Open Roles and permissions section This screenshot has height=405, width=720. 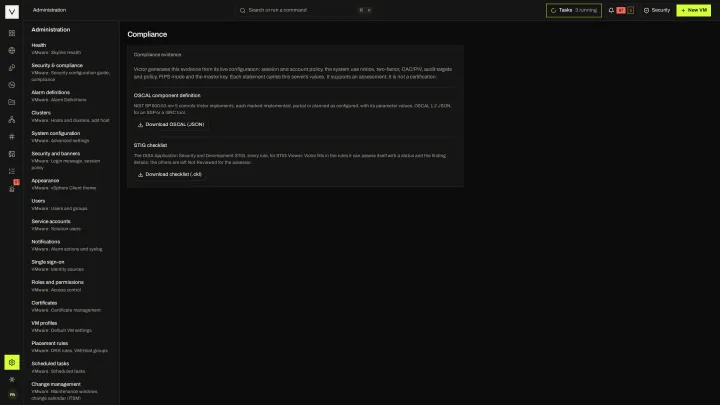coord(71,286)
